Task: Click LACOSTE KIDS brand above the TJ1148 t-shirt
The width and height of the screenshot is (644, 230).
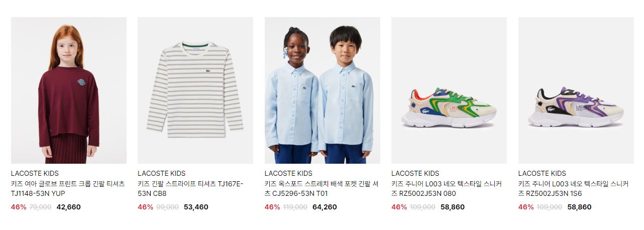Action: coord(35,173)
